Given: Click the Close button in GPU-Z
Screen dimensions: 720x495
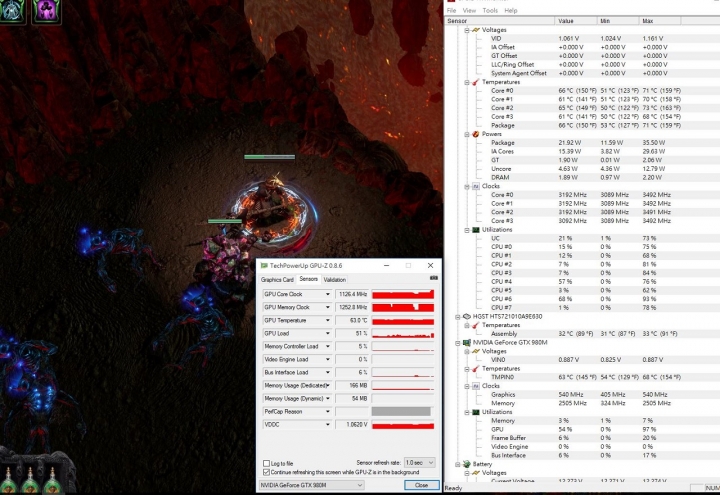Looking at the screenshot, I should 422,485.
